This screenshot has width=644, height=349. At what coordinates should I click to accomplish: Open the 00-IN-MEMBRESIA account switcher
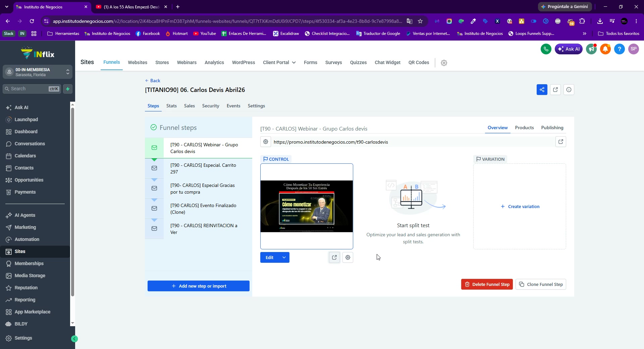pyautogui.click(x=38, y=72)
